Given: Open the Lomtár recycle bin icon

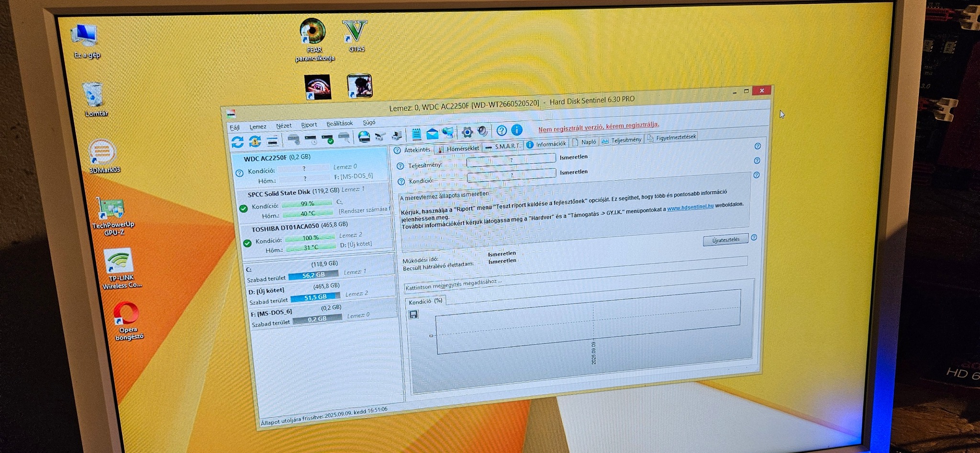Looking at the screenshot, I should 95,99.
